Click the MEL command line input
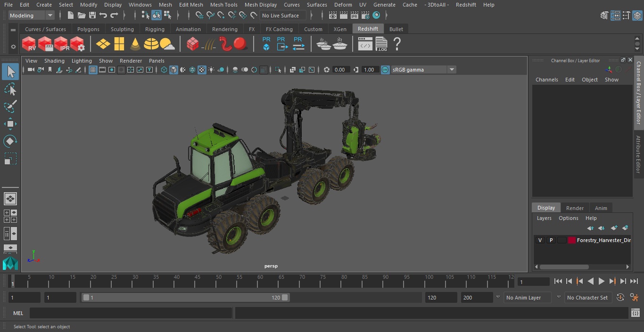The image size is (644, 332). 131,313
